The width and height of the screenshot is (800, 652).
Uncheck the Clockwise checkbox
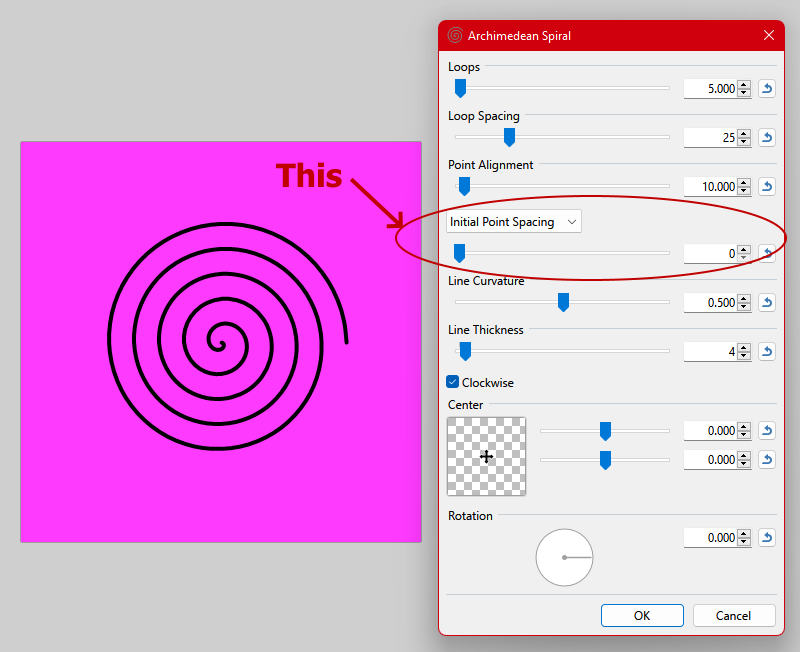point(453,382)
